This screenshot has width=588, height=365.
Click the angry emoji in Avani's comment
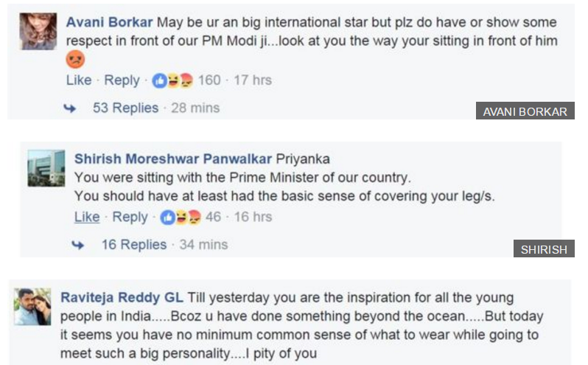coord(76,59)
